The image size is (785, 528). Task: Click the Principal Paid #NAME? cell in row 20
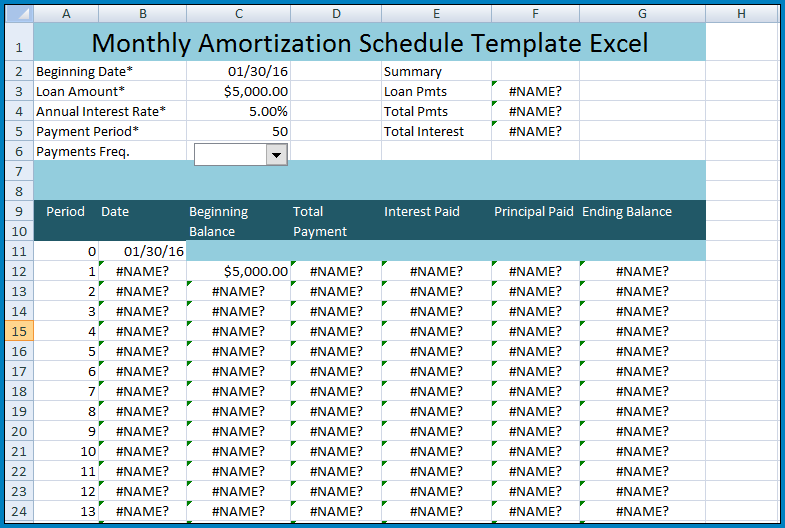point(535,431)
